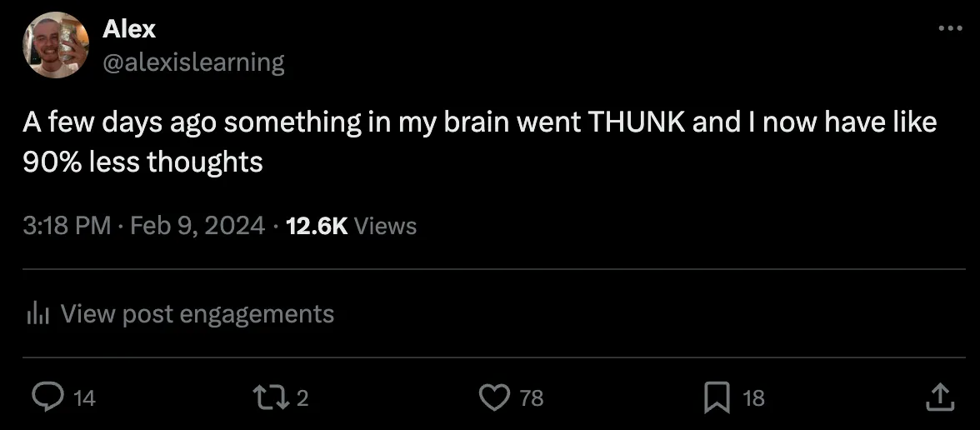Screen dimensions: 980x430
Task: Click the word THUNK in the post
Action: tap(636, 122)
